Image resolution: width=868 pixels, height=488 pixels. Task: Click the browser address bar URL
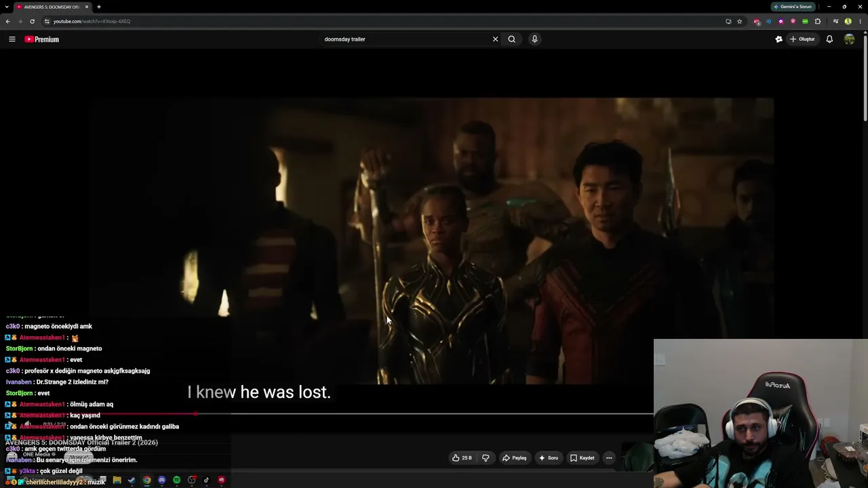point(92,21)
